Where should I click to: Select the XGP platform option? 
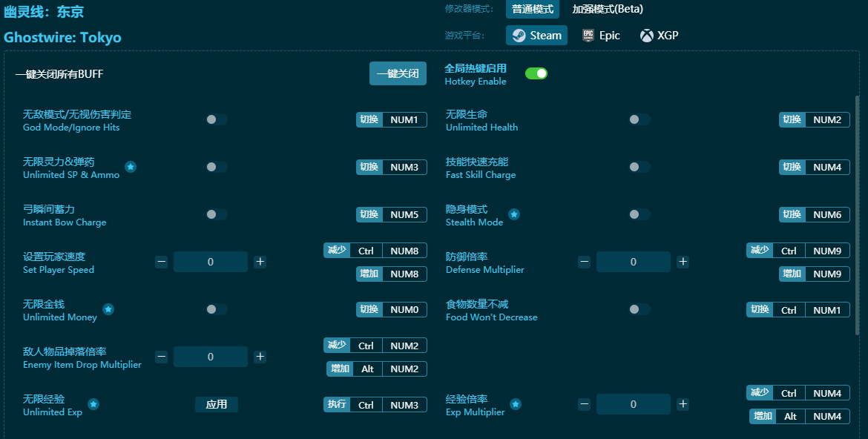pyautogui.click(x=659, y=36)
